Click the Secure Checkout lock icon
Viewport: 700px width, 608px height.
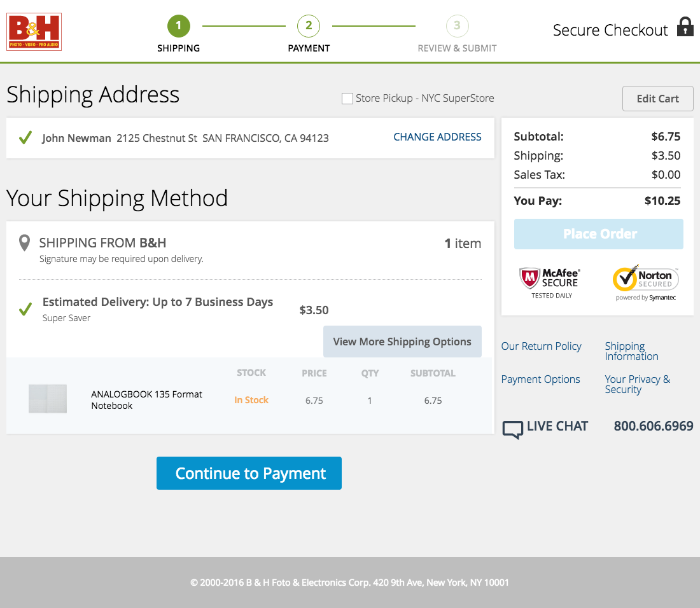tap(685, 28)
